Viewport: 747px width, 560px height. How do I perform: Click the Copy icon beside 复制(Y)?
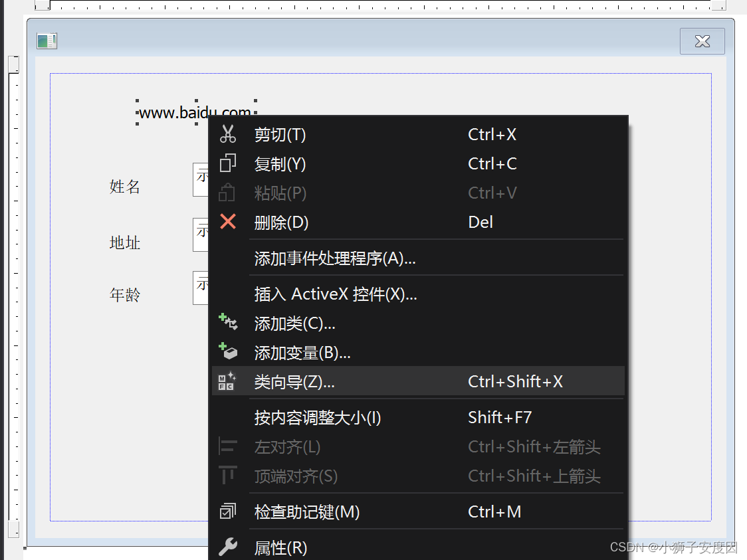click(x=229, y=163)
